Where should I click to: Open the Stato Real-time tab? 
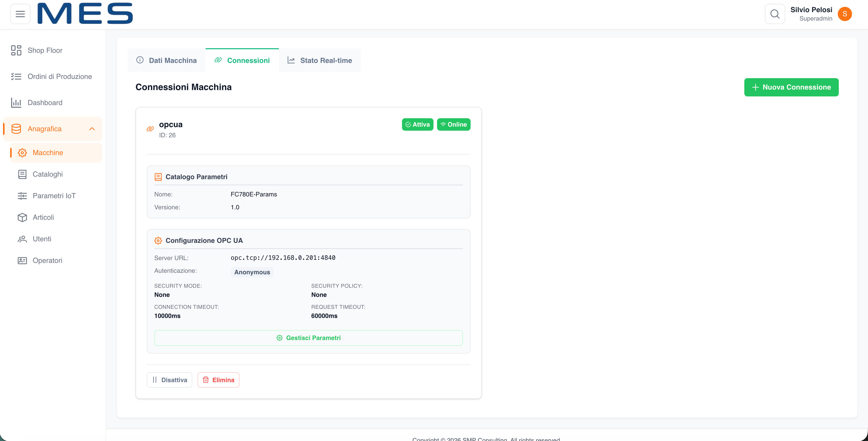pyautogui.click(x=320, y=60)
